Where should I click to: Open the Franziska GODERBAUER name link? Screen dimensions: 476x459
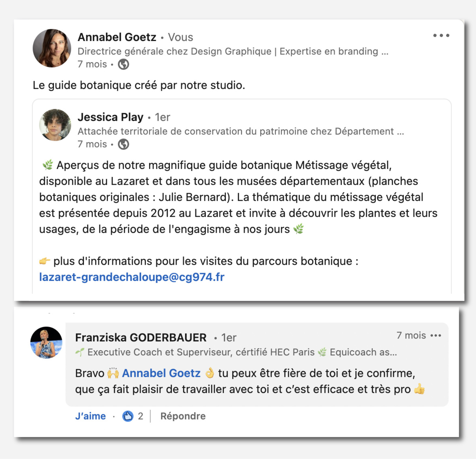coord(141,338)
